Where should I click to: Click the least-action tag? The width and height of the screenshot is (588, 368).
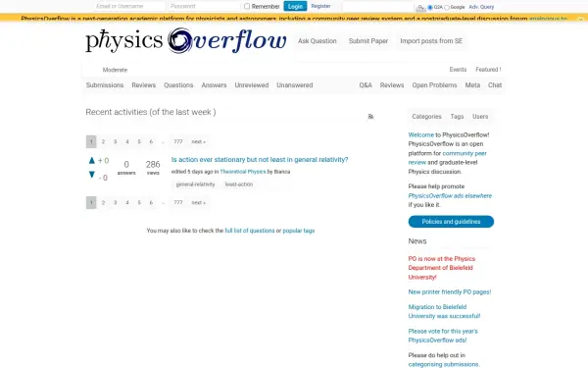click(x=239, y=184)
